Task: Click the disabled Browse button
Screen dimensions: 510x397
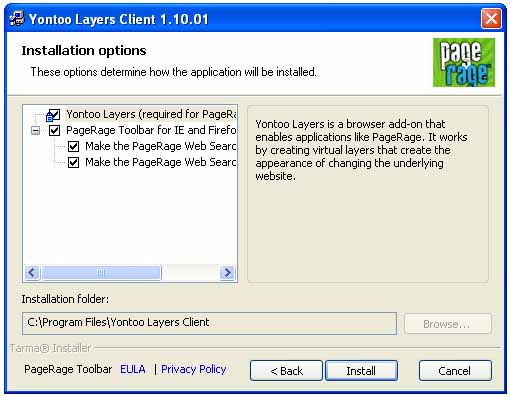Action: point(447,324)
